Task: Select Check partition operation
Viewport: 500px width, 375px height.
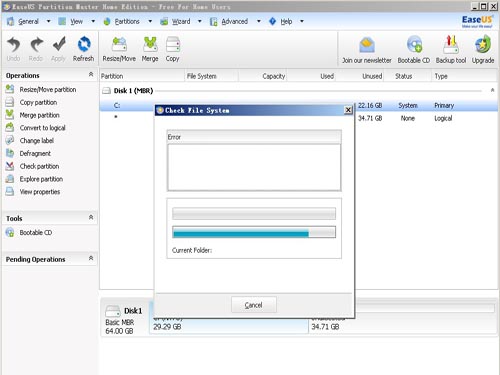Action: tap(39, 166)
